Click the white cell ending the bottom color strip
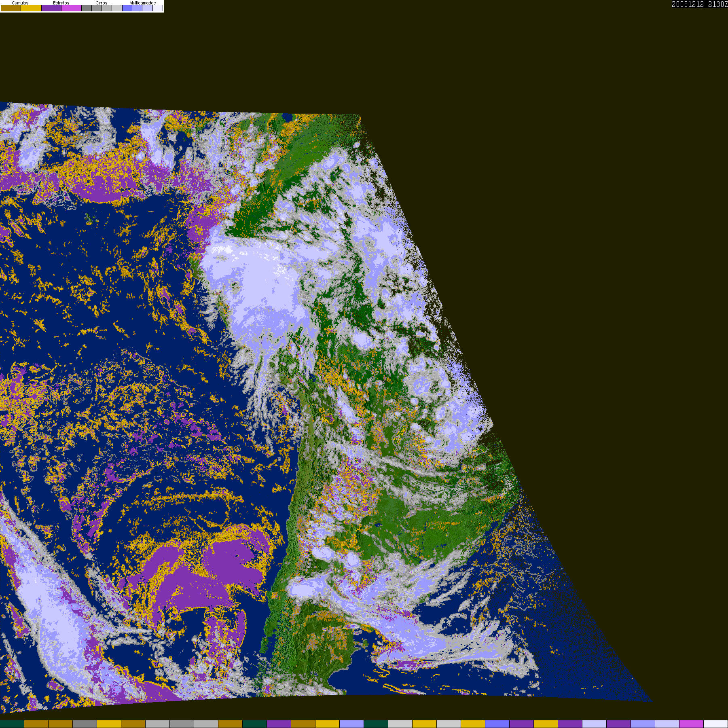 [x=716, y=724]
